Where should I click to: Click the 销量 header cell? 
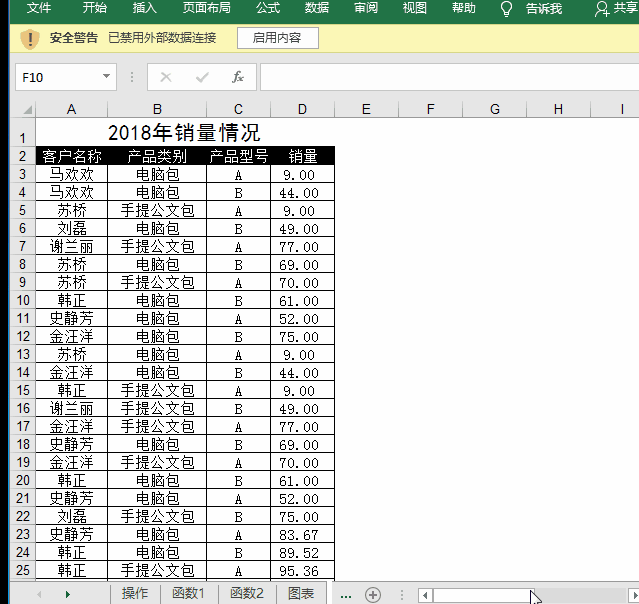(x=302, y=156)
